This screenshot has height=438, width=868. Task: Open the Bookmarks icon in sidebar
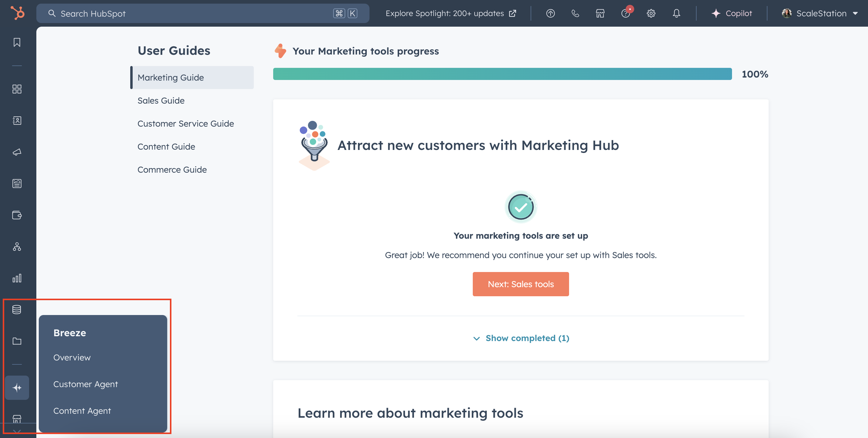[17, 42]
